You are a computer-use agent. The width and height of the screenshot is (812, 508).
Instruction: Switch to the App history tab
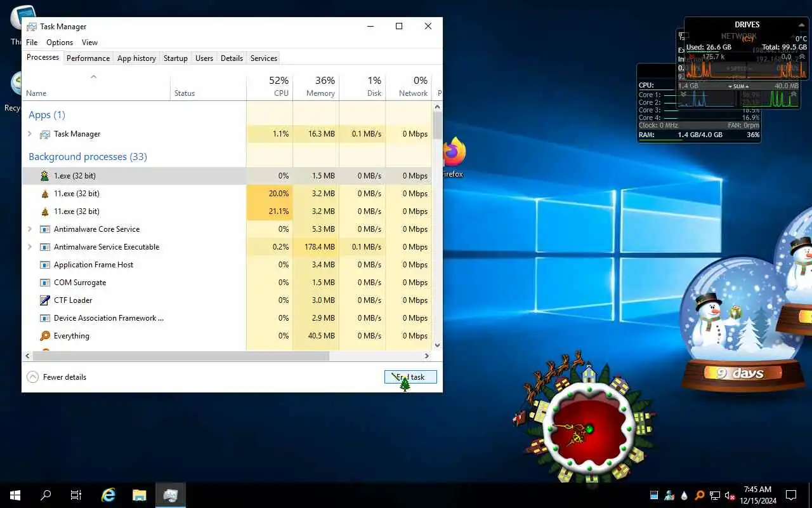[136, 58]
